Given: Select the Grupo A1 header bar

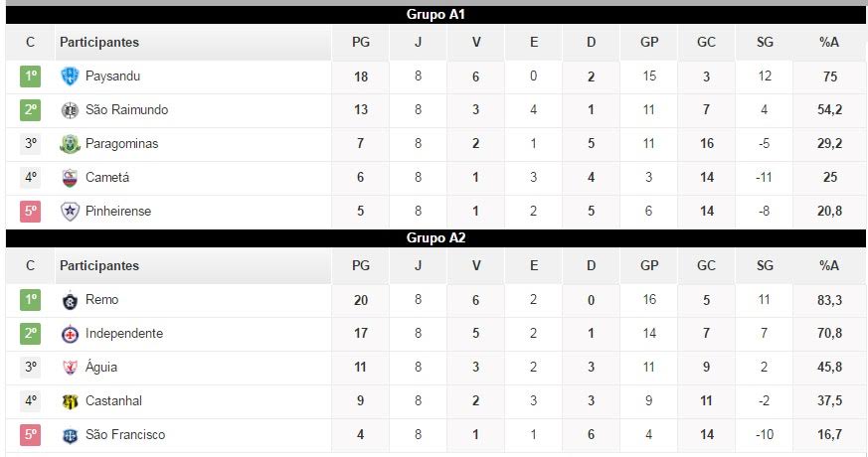Looking at the screenshot, I should click(435, 15).
